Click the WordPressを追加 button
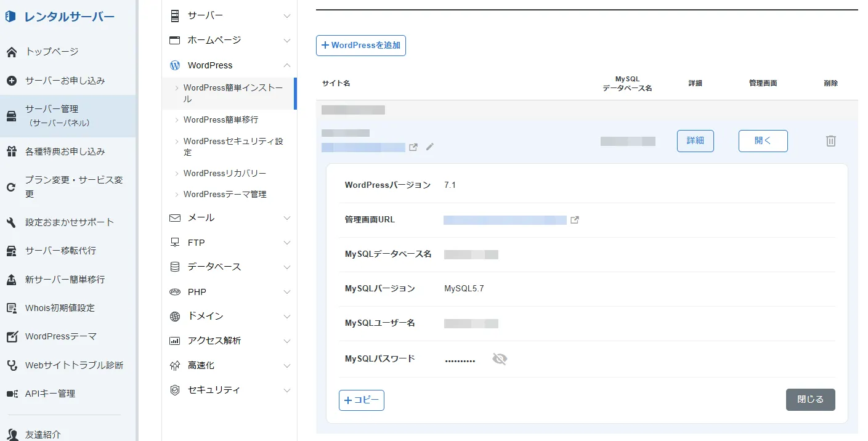The image size is (868, 441). [361, 46]
